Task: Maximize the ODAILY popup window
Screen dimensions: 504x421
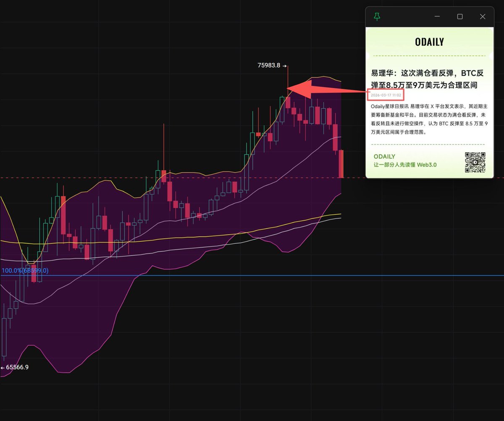Action: 460,16
